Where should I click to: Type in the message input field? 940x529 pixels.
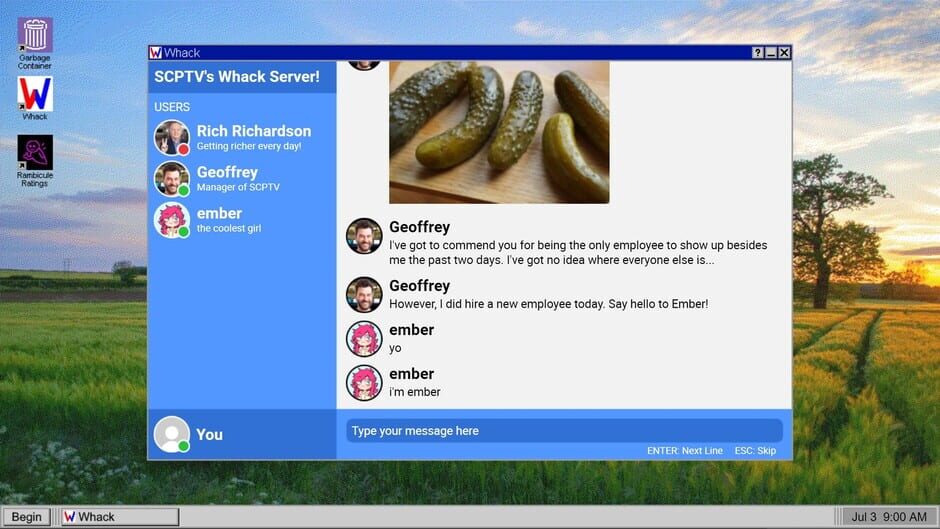(564, 431)
